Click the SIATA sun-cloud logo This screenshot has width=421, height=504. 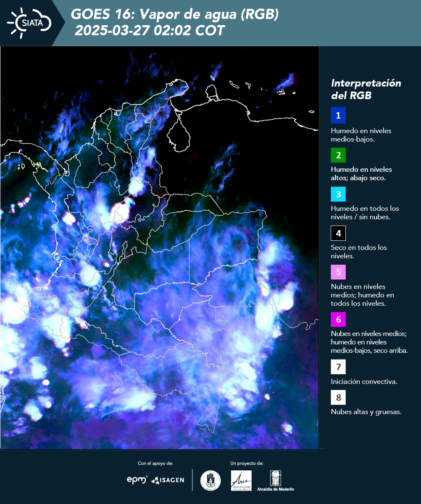(x=29, y=23)
